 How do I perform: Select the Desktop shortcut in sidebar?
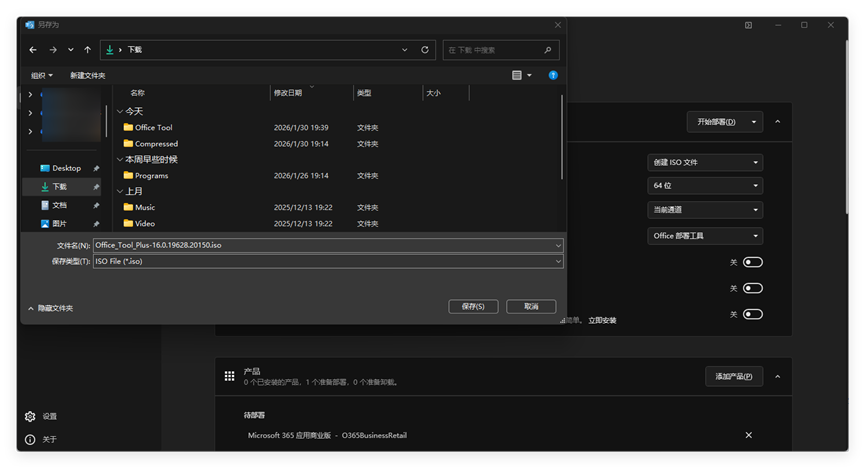point(66,168)
